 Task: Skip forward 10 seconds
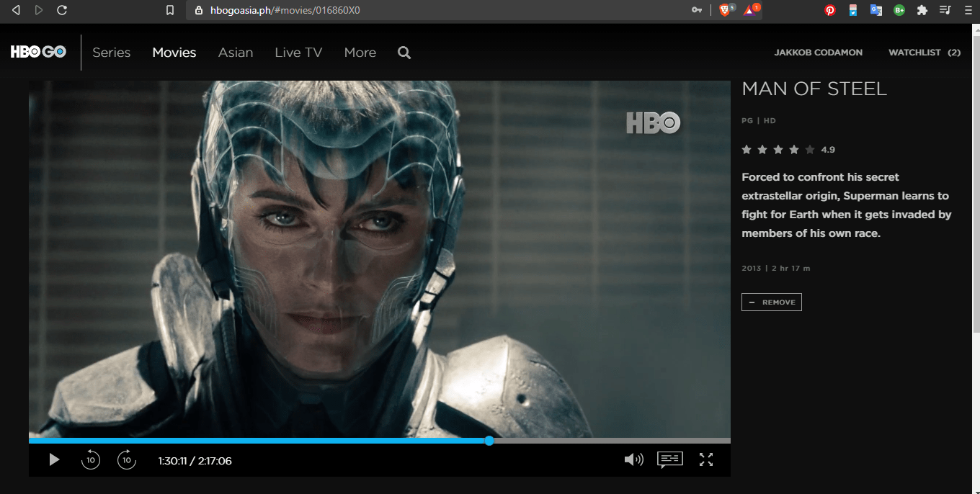pyautogui.click(x=126, y=459)
